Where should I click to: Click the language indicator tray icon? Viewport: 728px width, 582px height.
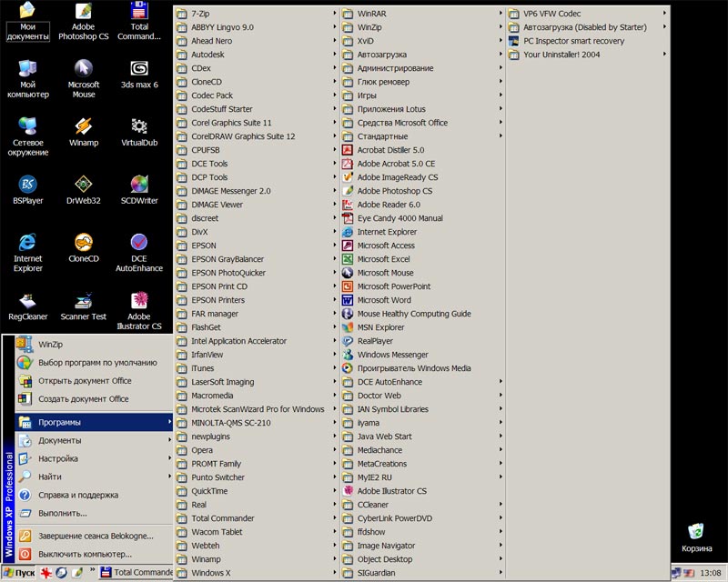[x=689, y=573]
